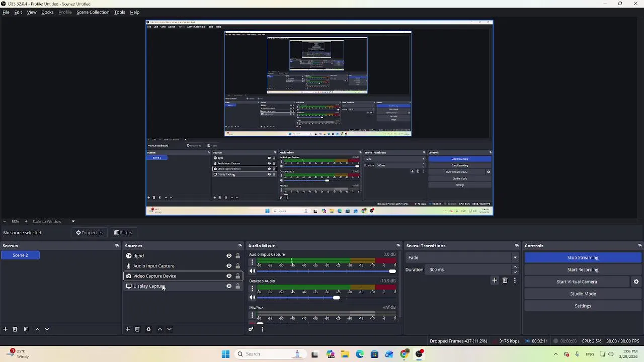Add a new scene with plus icon

pyautogui.click(x=5, y=329)
